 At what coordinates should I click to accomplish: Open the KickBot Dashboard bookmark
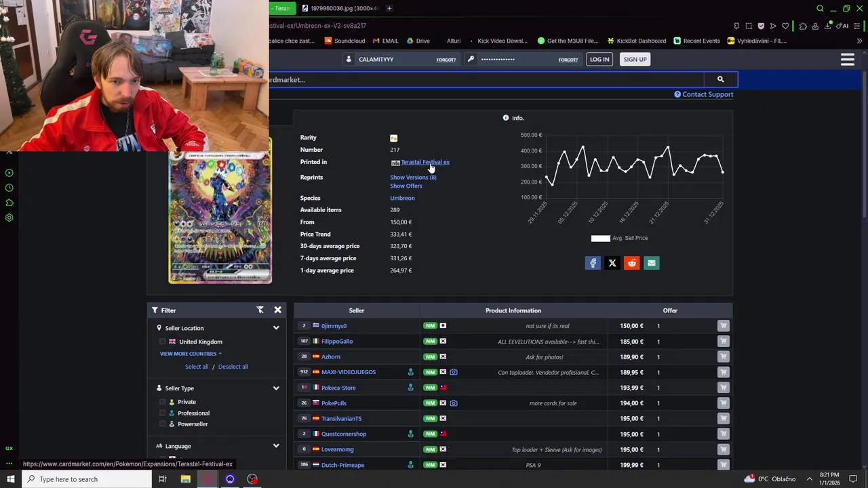tap(636, 41)
